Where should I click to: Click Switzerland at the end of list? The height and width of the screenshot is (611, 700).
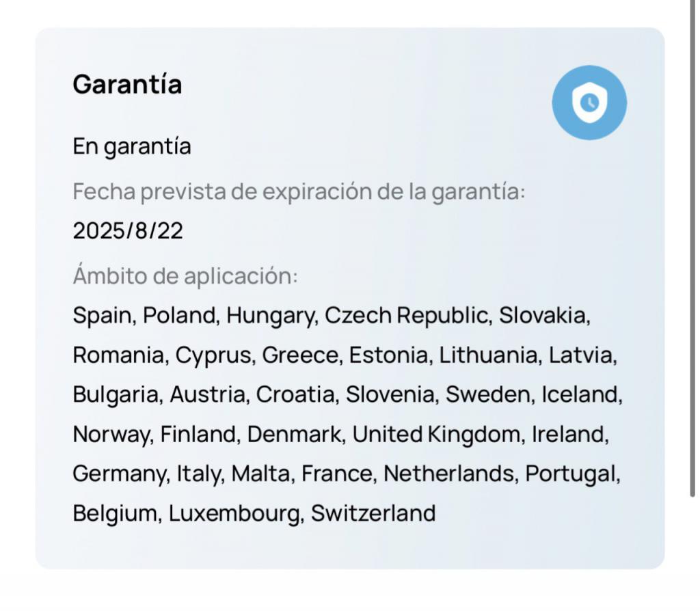point(373,513)
